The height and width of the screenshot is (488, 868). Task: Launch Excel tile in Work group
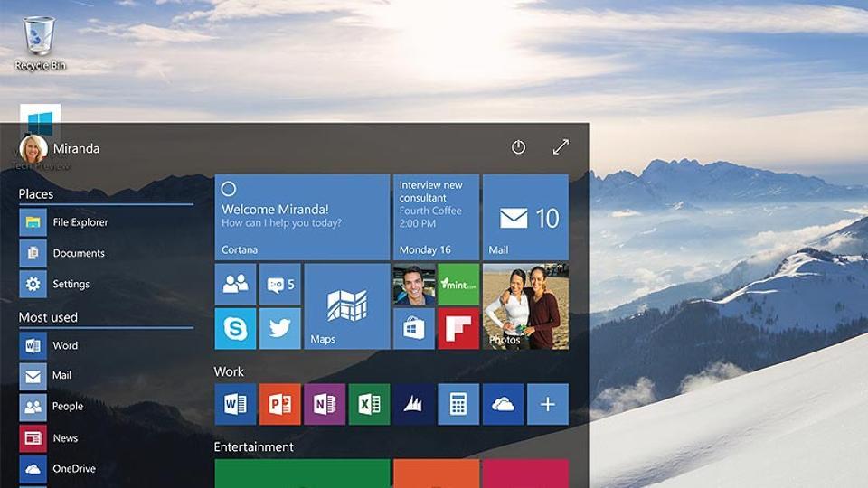(x=369, y=405)
